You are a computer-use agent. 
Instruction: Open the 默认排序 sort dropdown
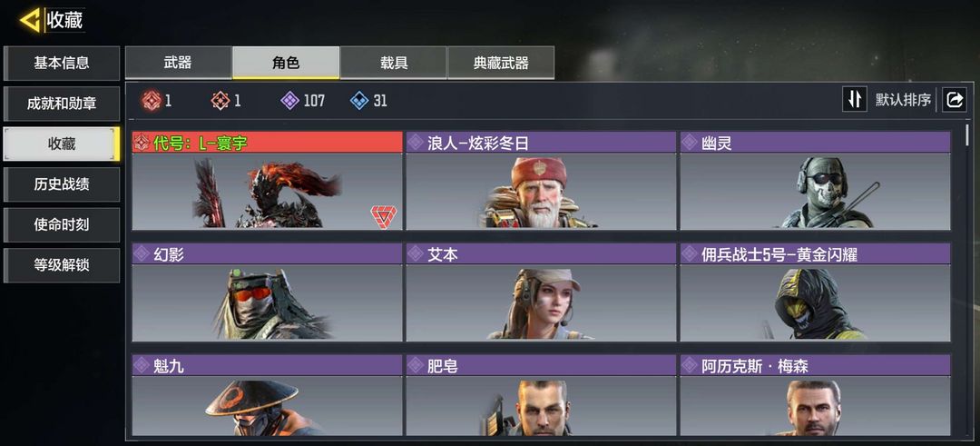[903, 99]
